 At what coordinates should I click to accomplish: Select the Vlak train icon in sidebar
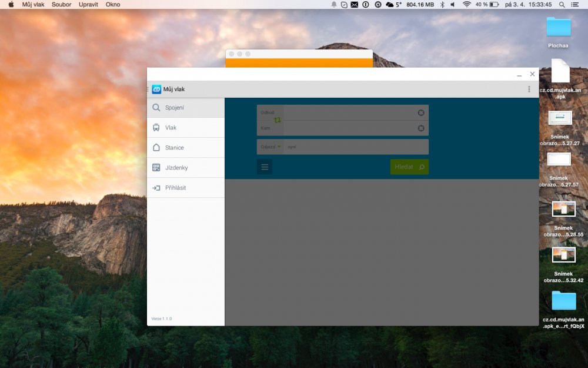(x=156, y=128)
